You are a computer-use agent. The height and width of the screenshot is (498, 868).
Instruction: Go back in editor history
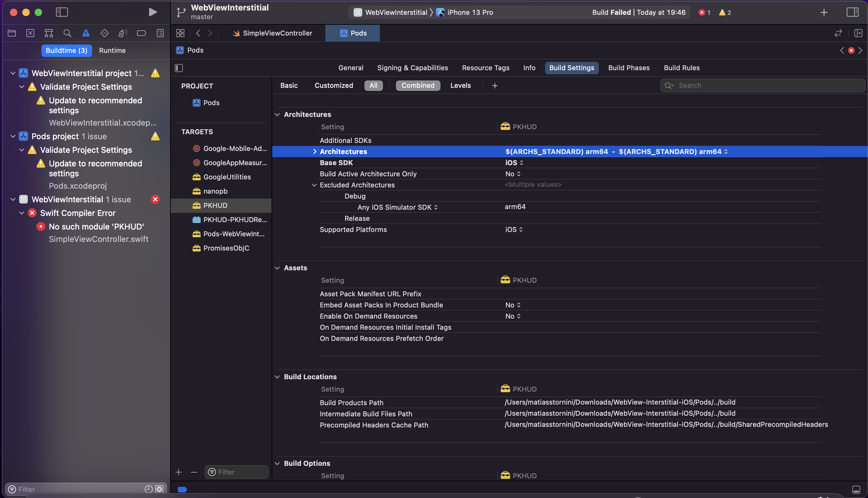(198, 33)
